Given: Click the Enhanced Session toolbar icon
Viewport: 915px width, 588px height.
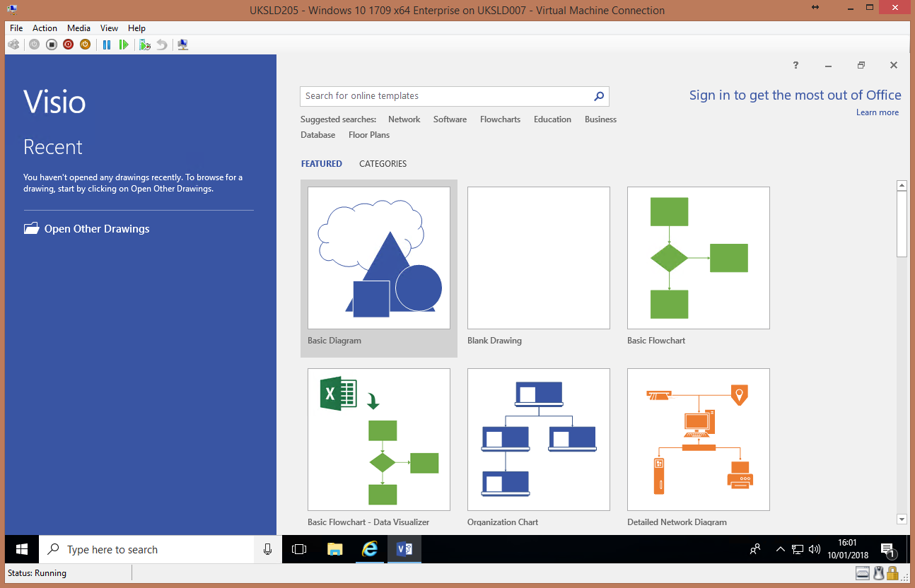Looking at the screenshot, I should click(x=183, y=45).
